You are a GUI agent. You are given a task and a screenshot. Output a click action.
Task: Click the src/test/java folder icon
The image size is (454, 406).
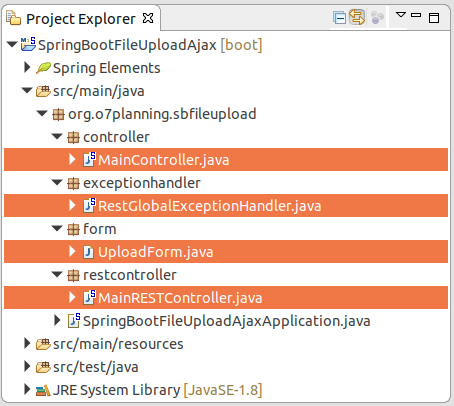click(43, 367)
